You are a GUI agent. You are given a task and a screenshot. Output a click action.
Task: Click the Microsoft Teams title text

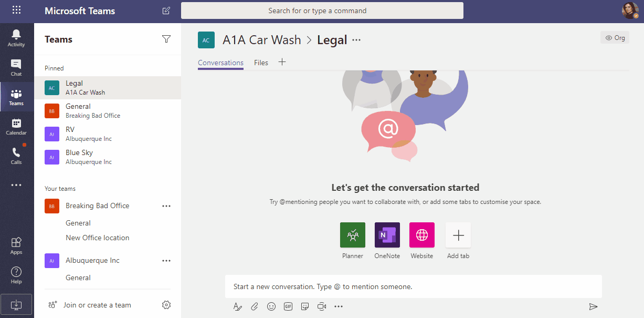point(80,11)
